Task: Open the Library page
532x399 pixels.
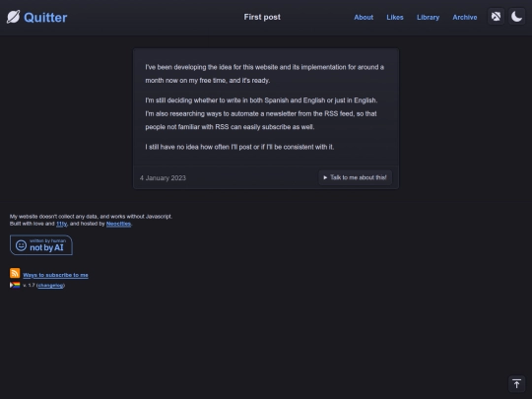Action: click(x=428, y=18)
